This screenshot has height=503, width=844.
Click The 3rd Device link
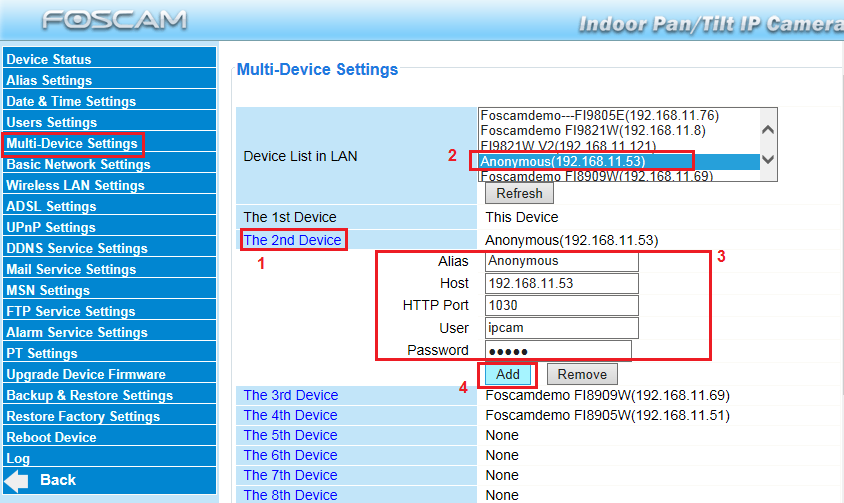pyautogui.click(x=291, y=395)
